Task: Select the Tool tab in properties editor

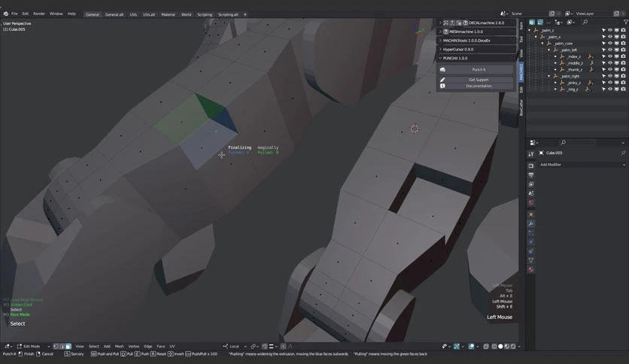Action: [530, 154]
